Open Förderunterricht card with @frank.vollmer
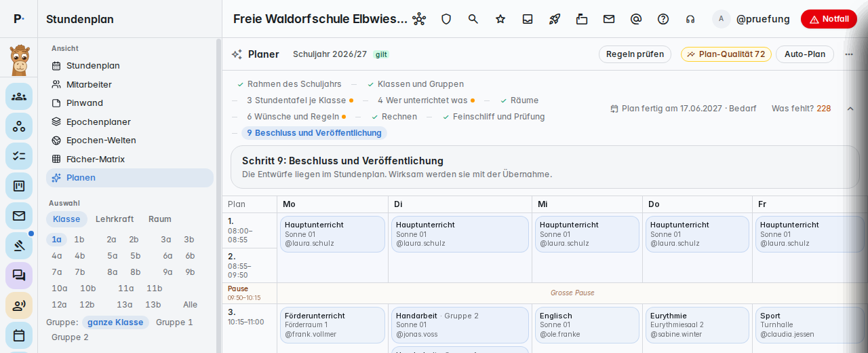This screenshot has width=868, height=353. tap(332, 325)
